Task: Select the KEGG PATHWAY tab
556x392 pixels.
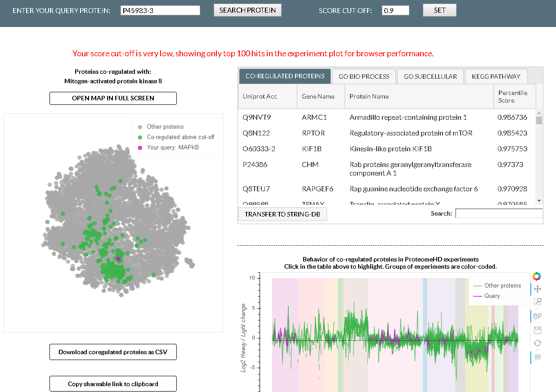Action: (x=496, y=77)
